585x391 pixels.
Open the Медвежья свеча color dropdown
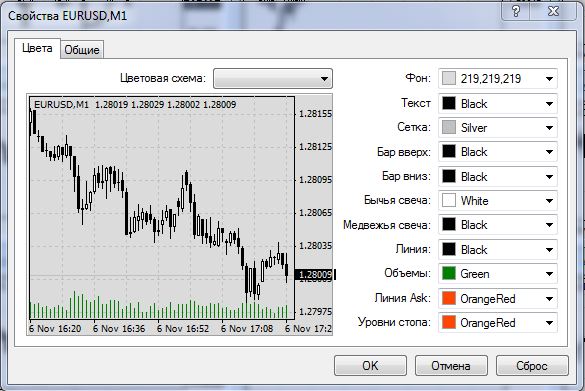(498, 225)
